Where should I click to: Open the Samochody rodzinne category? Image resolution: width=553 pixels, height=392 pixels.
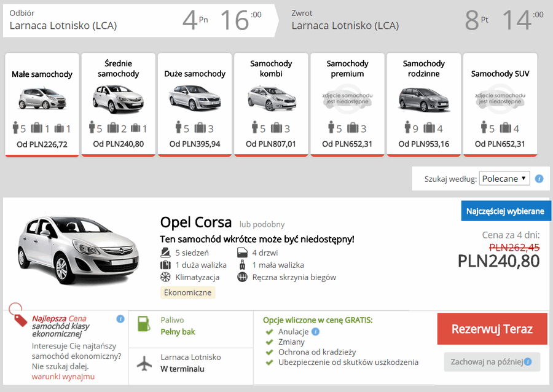(424, 104)
